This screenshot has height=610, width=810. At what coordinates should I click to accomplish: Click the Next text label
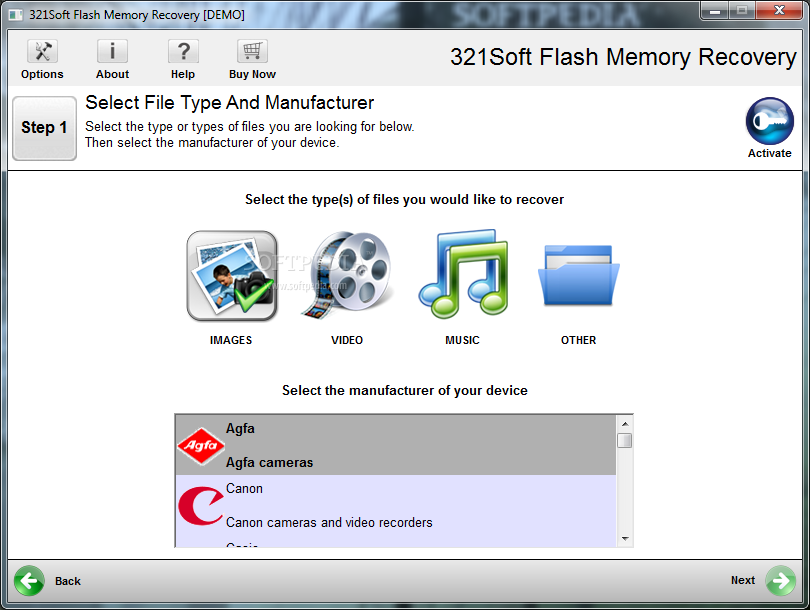[743, 580]
